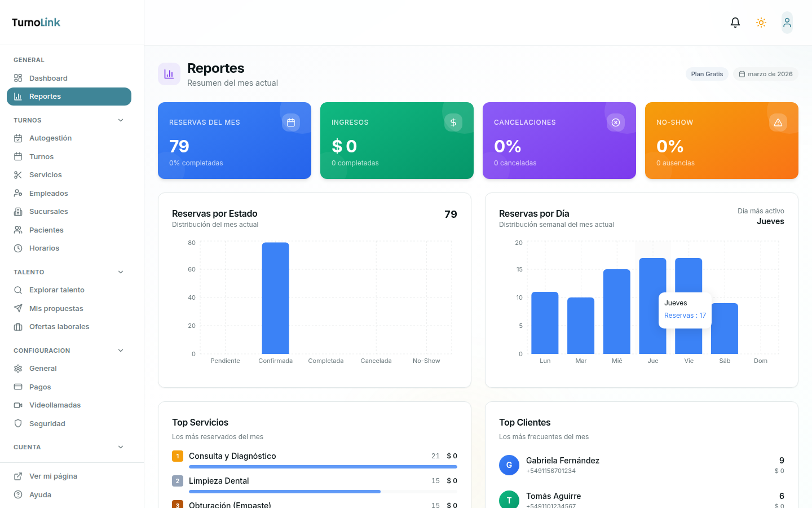Go to Dashboard in sidebar
This screenshot has height=508, width=812.
pos(48,78)
